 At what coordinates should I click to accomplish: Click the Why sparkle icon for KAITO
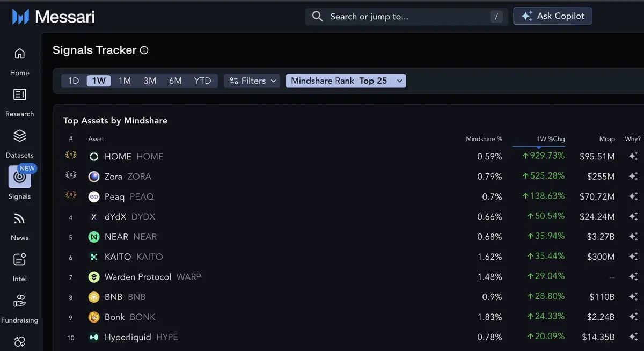tap(633, 257)
